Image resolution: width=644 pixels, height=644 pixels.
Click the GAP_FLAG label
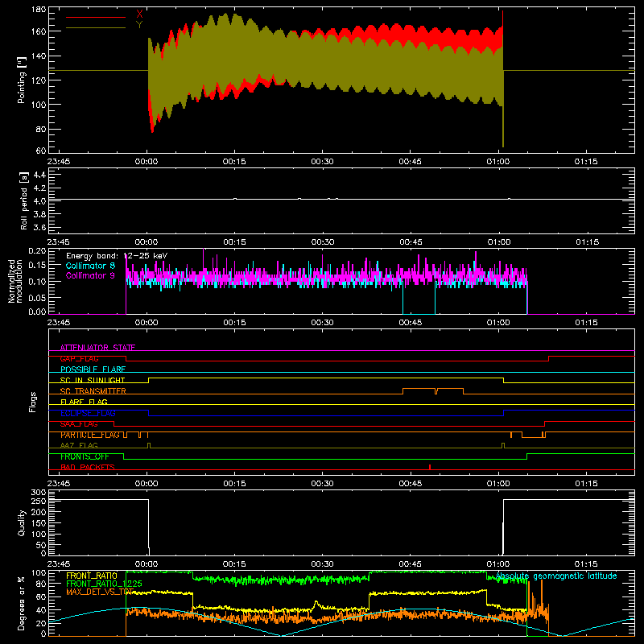[79, 358]
